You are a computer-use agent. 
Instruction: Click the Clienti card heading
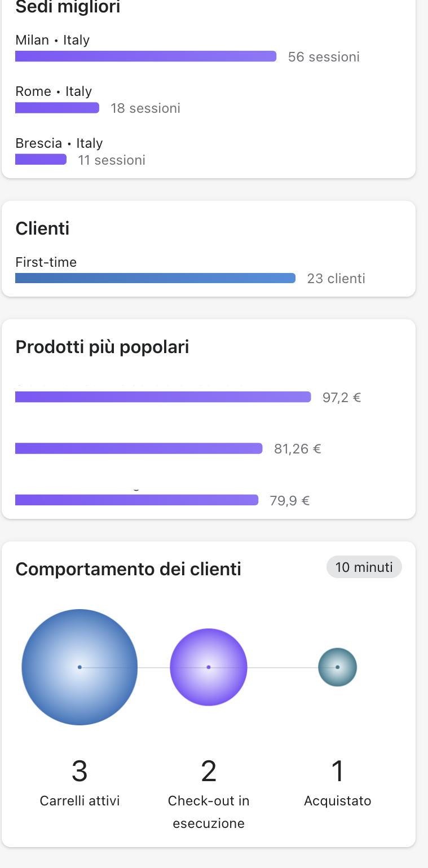pos(42,228)
